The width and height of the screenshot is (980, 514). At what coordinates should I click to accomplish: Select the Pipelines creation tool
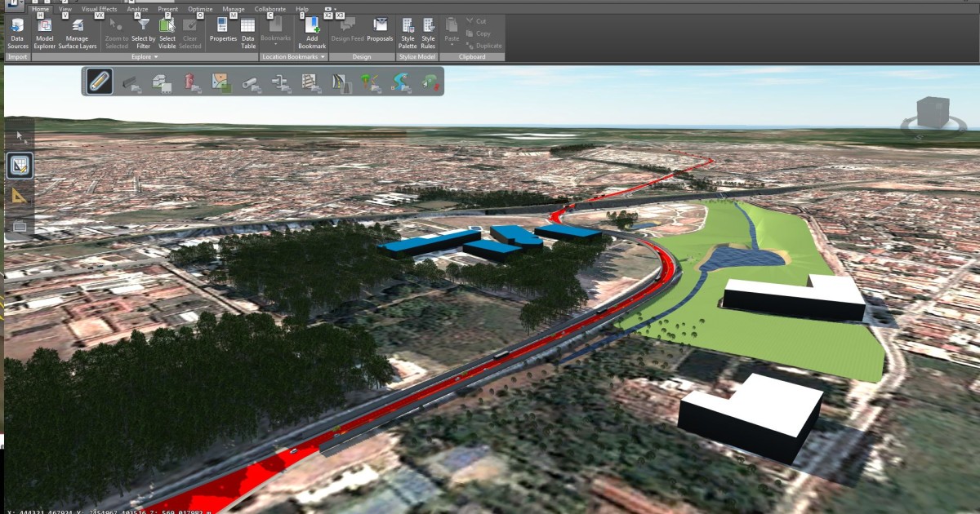pos(247,82)
